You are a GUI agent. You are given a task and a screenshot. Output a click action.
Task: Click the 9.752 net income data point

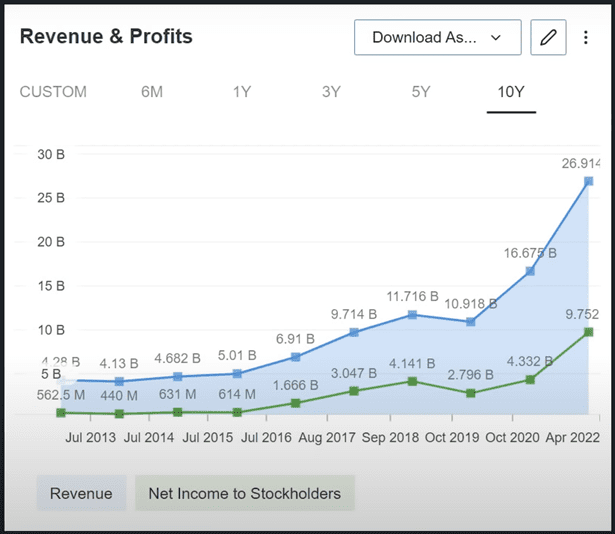coord(589,331)
